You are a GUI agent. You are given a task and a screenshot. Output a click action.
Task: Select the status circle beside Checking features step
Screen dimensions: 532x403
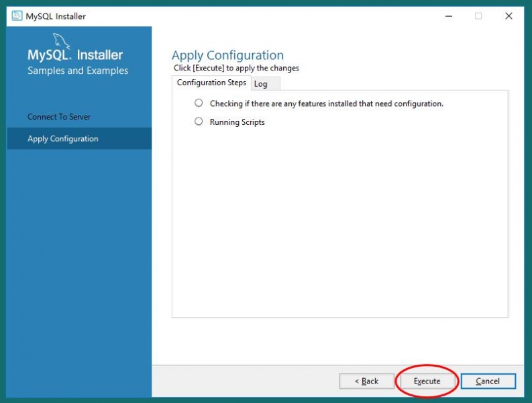(199, 103)
